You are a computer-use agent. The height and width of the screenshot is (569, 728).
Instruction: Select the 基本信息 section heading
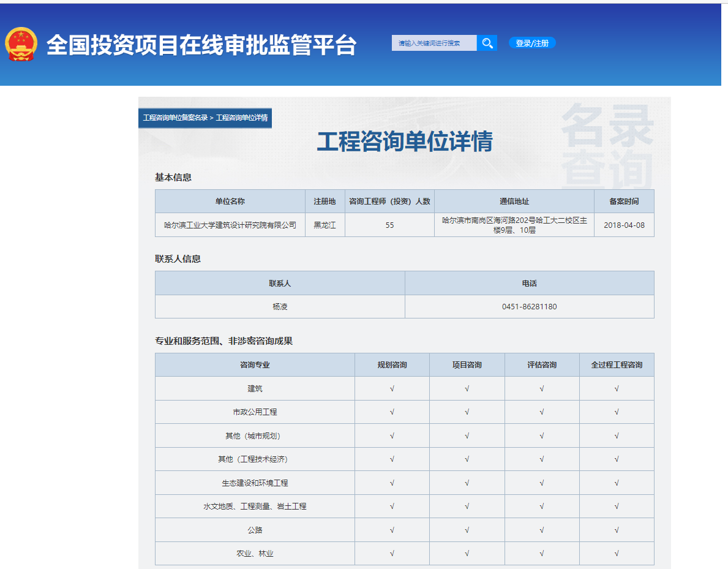pyautogui.click(x=173, y=178)
